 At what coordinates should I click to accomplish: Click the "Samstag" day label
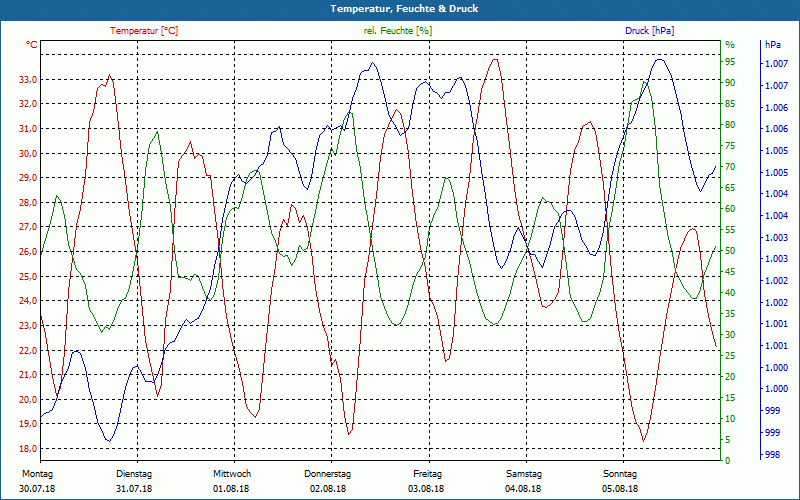click(x=524, y=474)
